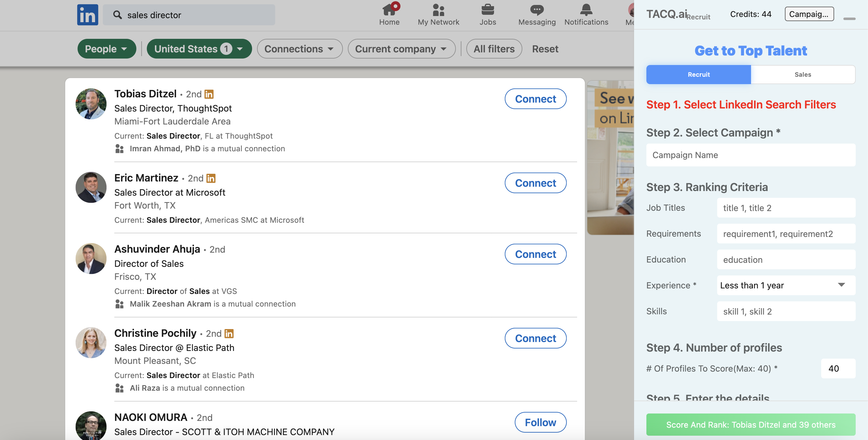The image size is (868, 440).
Task: Click LinkedIn badge next to Eric Martinez
Action: click(211, 178)
